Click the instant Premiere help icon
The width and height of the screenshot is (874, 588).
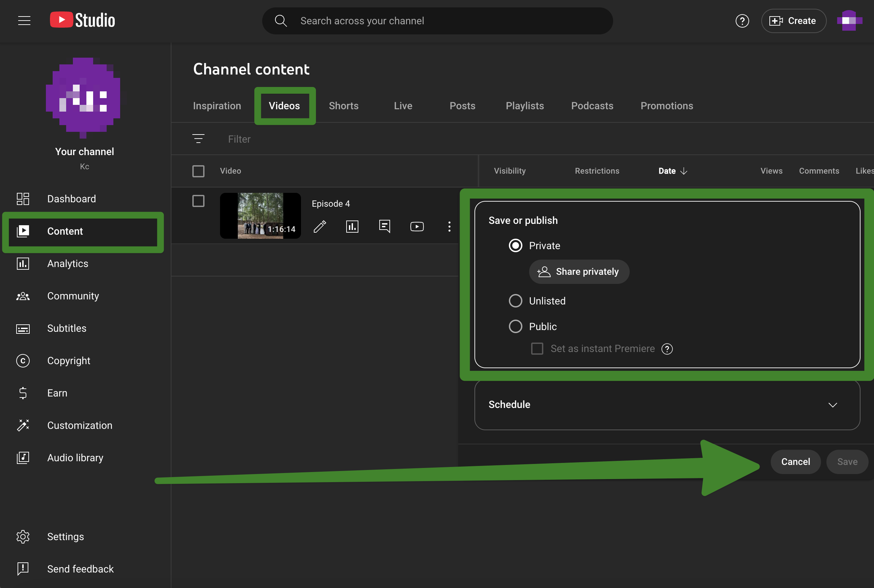[667, 349]
